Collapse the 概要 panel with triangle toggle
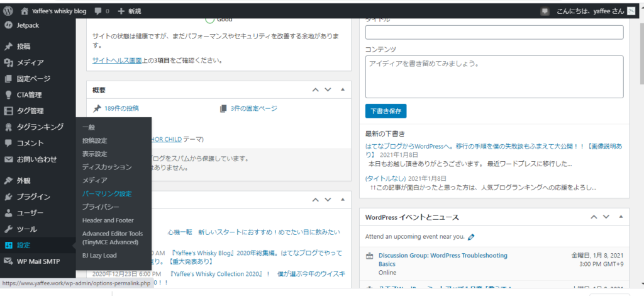The image size is (644, 296). click(x=343, y=89)
